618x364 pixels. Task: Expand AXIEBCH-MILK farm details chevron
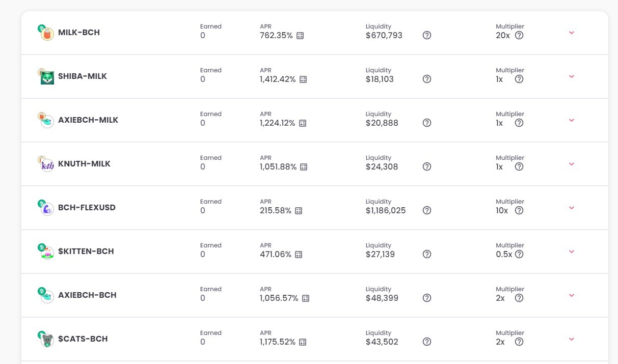tap(572, 120)
